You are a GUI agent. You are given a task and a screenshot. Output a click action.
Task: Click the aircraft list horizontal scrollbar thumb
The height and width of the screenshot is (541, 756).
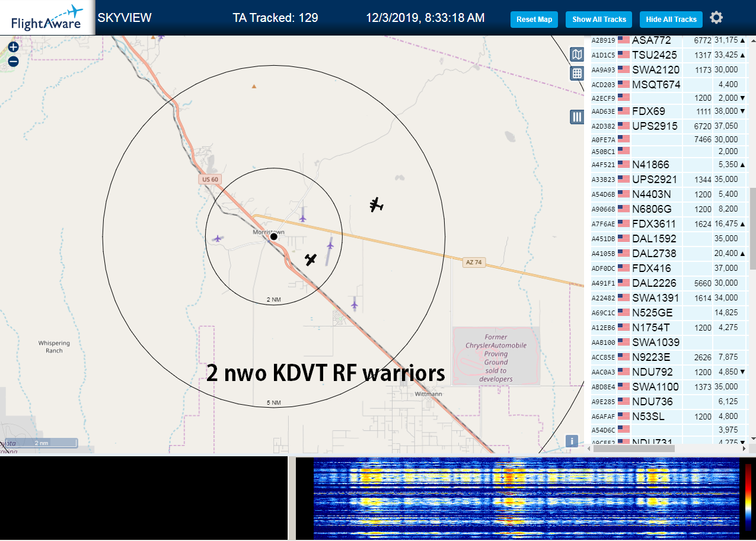point(635,449)
